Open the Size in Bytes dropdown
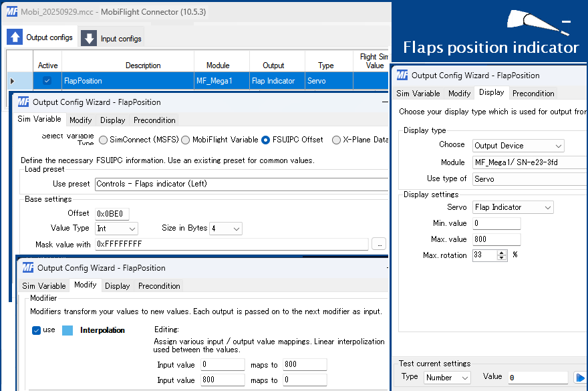Image resolution: width=588 pixels, height=391 pixels. [x=226, y=229]
